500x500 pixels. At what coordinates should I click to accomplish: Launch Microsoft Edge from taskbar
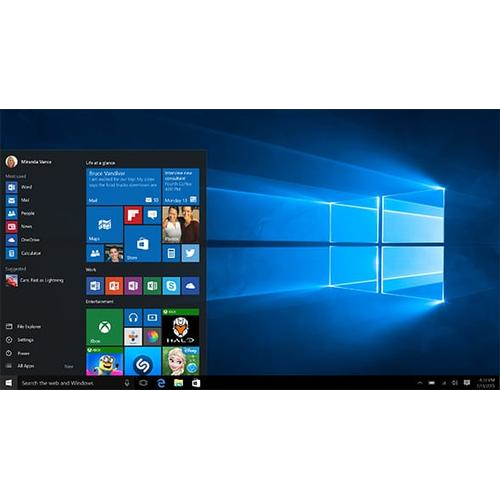(161, 383)
